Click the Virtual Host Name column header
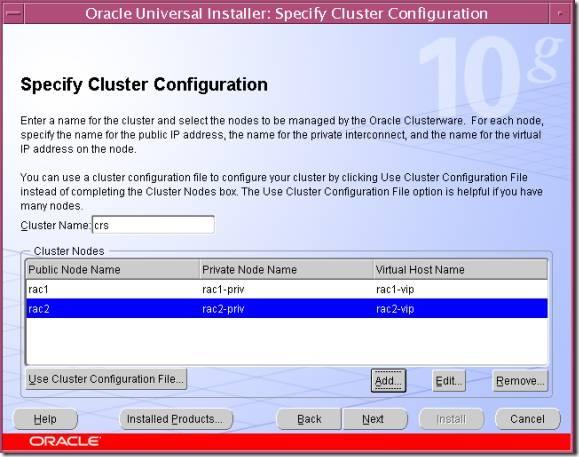 [460, 269]
